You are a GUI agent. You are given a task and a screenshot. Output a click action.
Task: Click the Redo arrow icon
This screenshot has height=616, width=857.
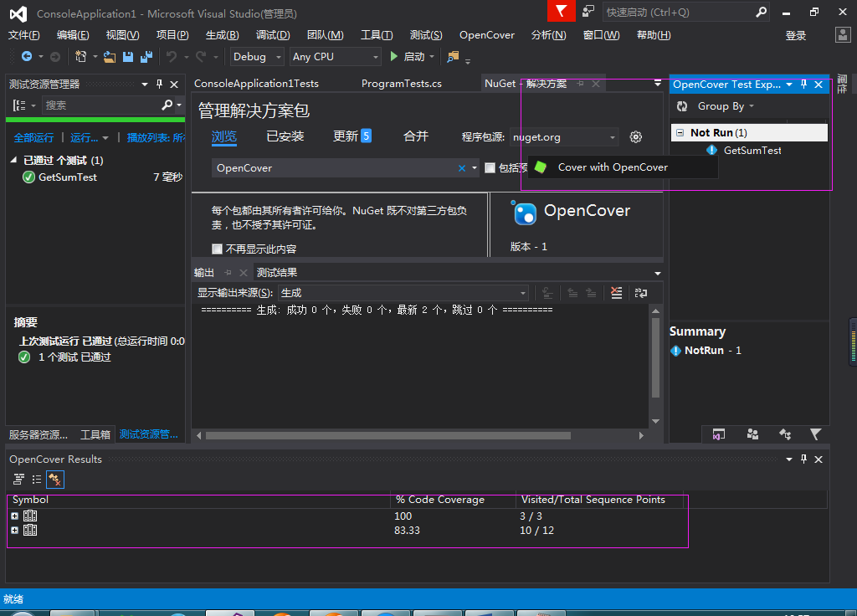pyautogui.click(x=201, y=56)
